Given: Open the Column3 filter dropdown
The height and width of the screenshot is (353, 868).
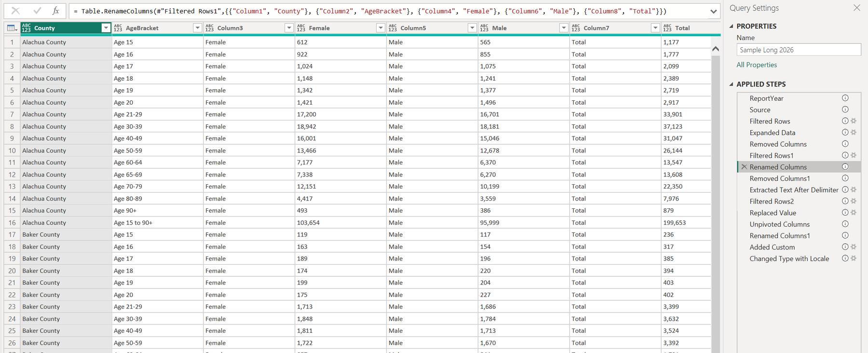Looking at the screenshot, I should click(289, 28).
